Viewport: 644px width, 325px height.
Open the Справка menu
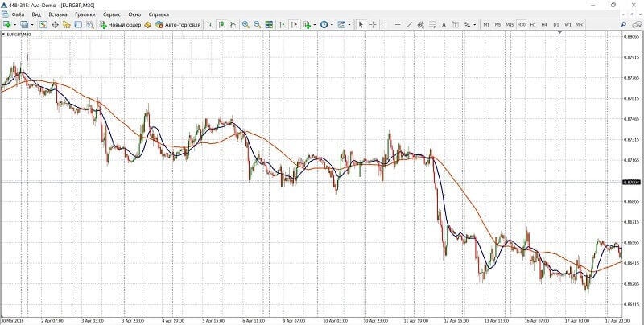[159, 14]
